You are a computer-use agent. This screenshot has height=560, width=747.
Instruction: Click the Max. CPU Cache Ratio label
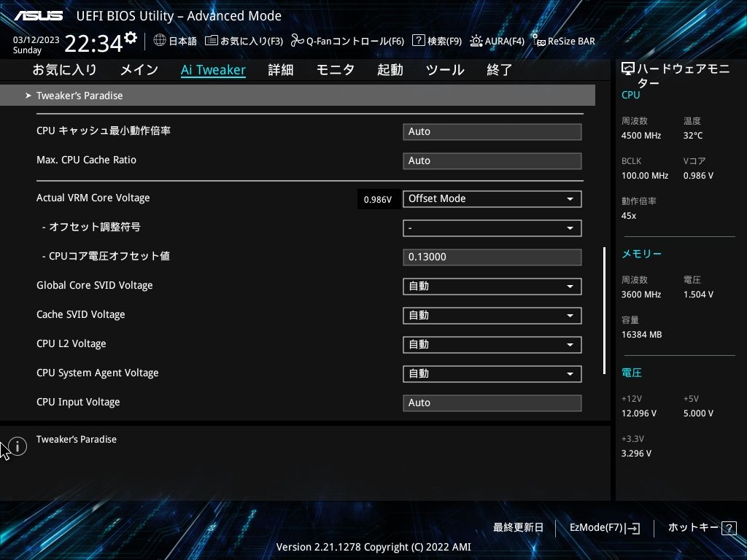click(x=86, y=160)
